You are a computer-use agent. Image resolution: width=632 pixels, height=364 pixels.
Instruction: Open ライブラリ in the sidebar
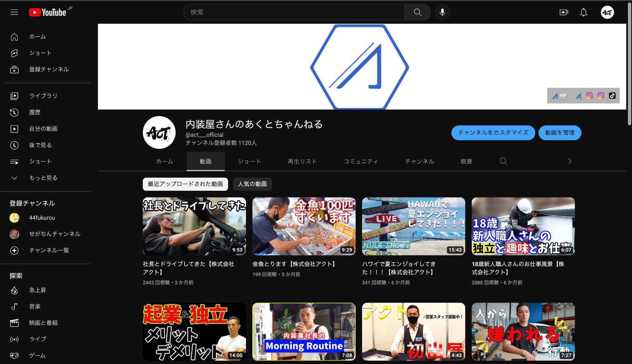46,96
